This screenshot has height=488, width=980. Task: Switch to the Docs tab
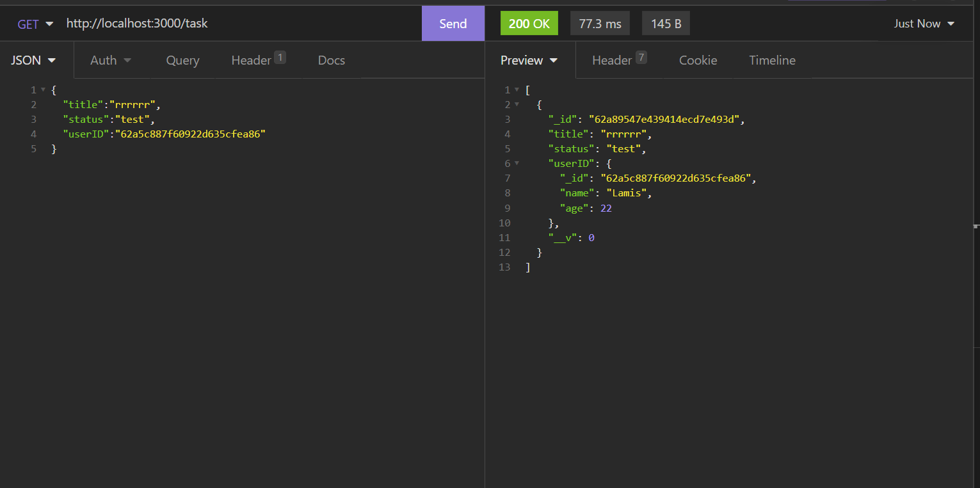[x=332, y=60]
